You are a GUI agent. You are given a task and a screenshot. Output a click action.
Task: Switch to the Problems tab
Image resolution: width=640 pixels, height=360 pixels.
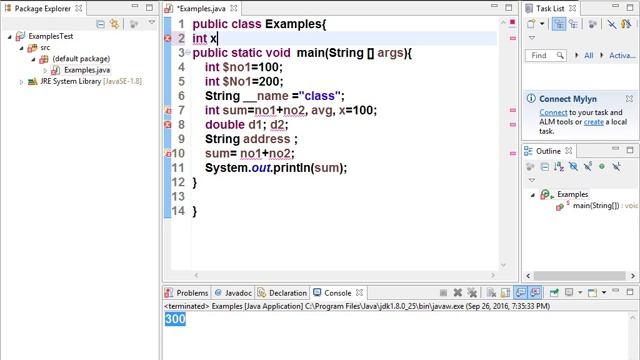[187, 293]
